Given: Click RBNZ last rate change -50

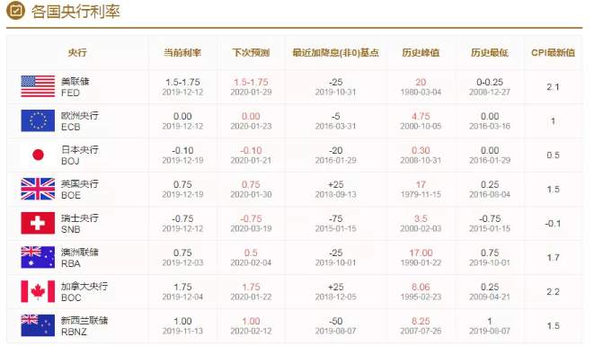Looking at the screenshot, I should 335,321.
